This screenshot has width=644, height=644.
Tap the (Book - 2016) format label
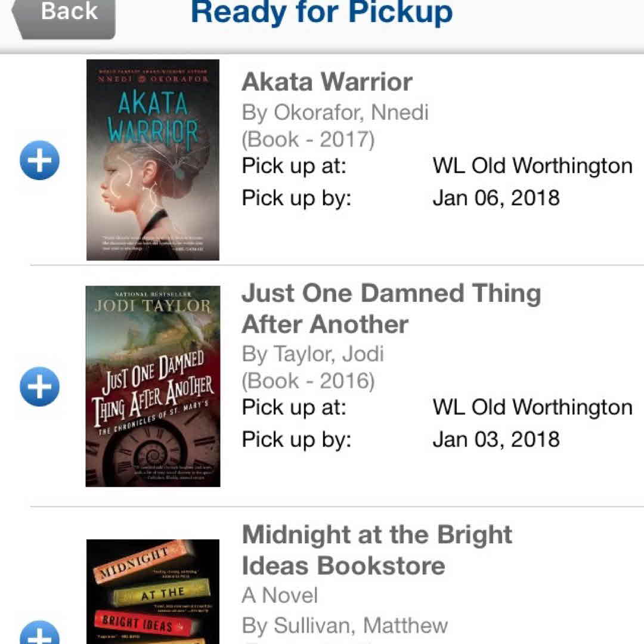click(x=308, y=381)
